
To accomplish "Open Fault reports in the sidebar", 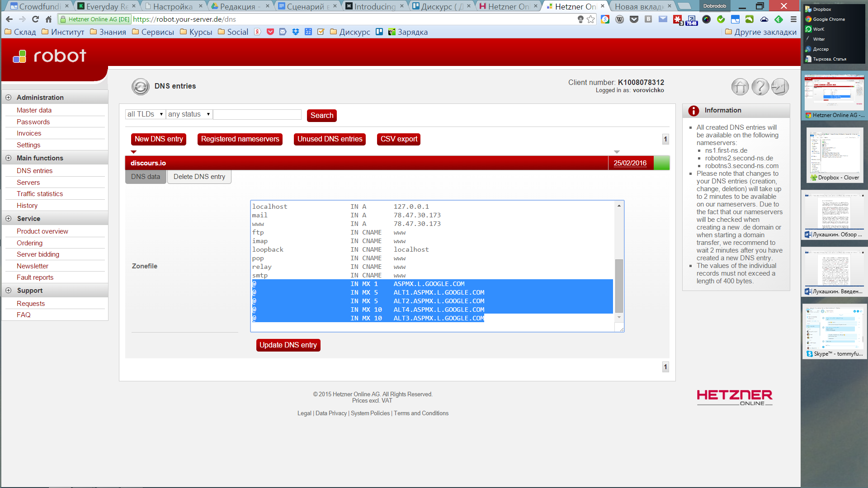I will pyautogui.click(x=35, y=277).
